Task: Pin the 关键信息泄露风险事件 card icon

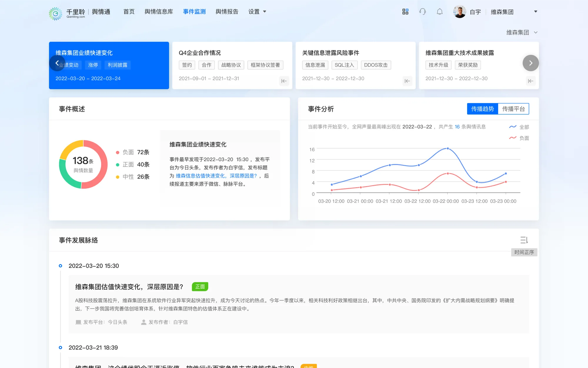Action: pos(407,81)
